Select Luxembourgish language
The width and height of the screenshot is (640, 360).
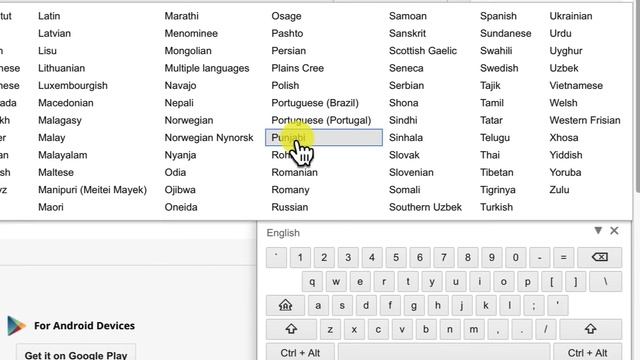click(x=73, y=86)
